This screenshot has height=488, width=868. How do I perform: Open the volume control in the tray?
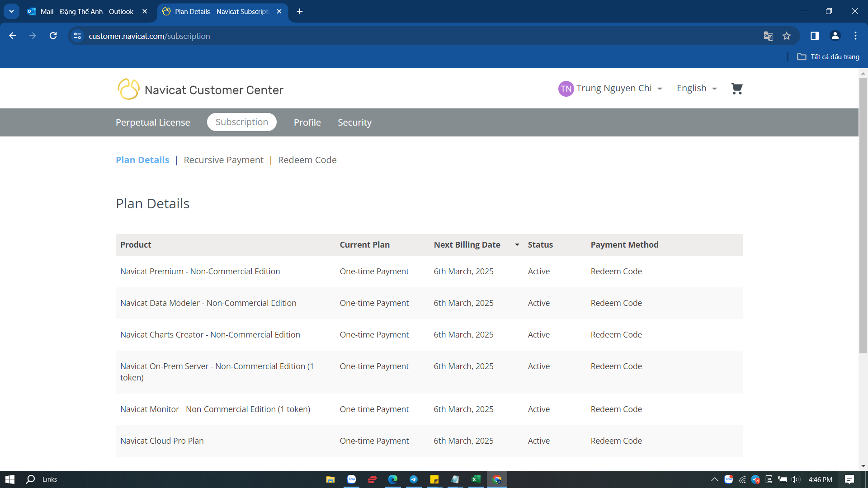coord(796,479)
